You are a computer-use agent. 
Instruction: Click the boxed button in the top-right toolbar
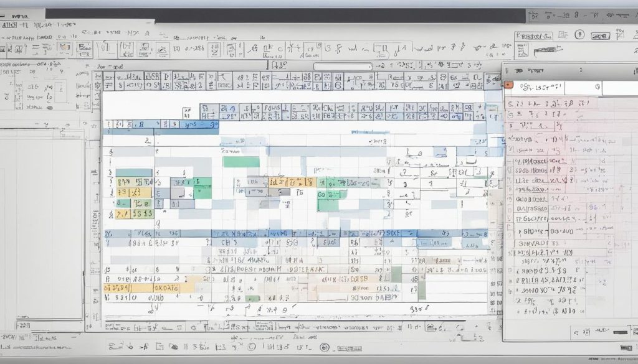click(x=599, y=36)
